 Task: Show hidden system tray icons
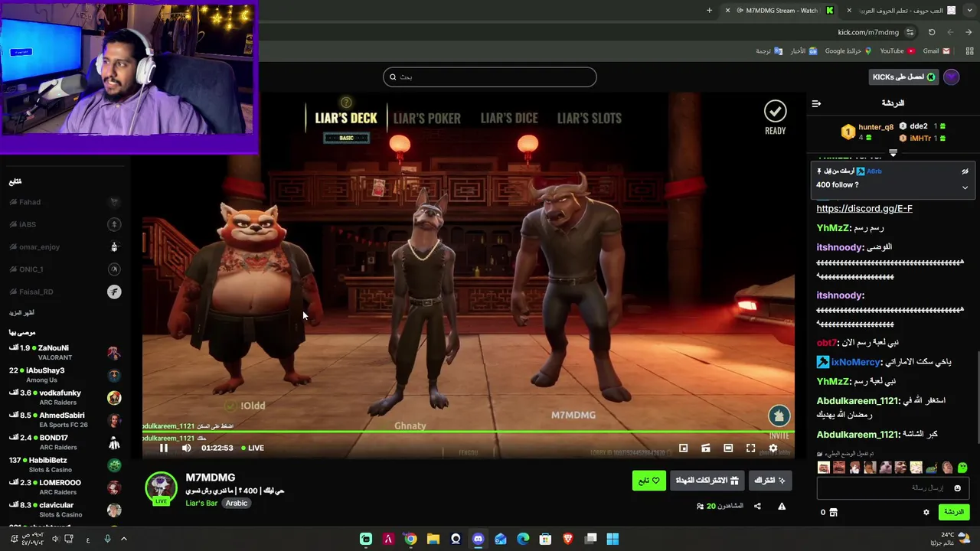(x=124, y=539)
